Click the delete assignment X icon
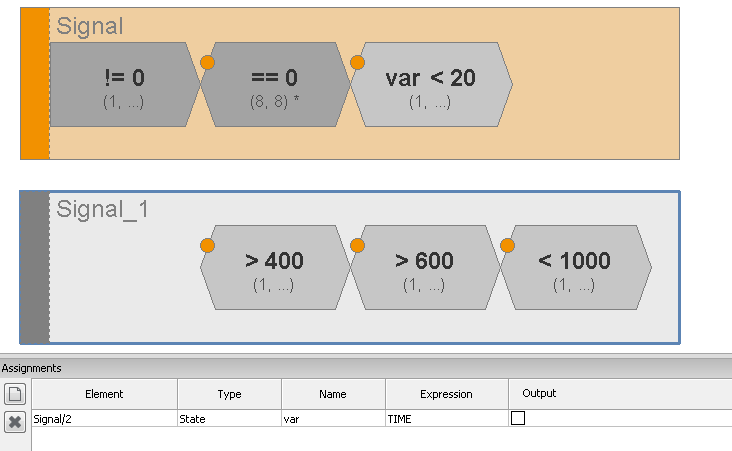This screenshot has height=451, width=732. [x=15, y=422]
